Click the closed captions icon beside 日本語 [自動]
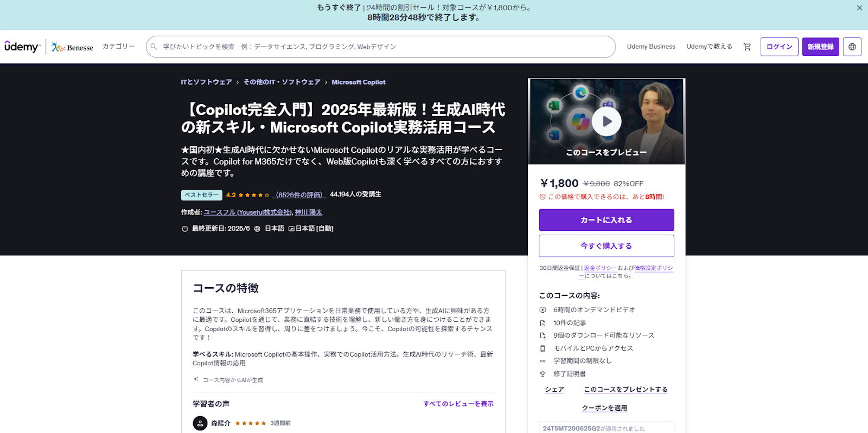868x433 pixels. (x=291, y=229)
